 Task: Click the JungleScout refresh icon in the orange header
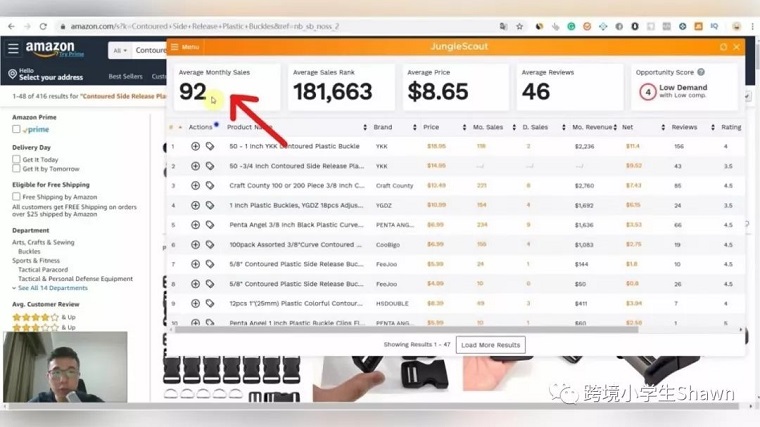point(723,47)
